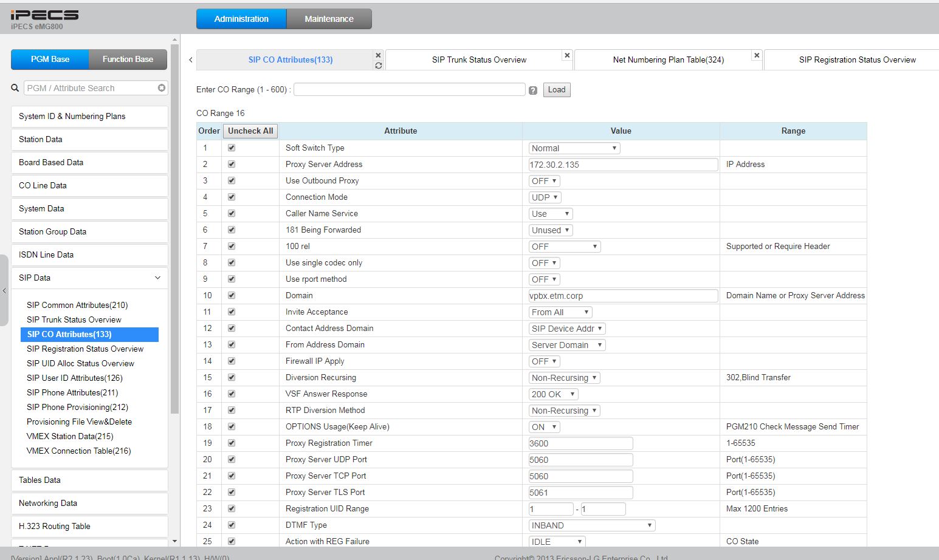
Task: Uncheck the Proxy Server Address checkbox
Action: click(x=232, y=164)
